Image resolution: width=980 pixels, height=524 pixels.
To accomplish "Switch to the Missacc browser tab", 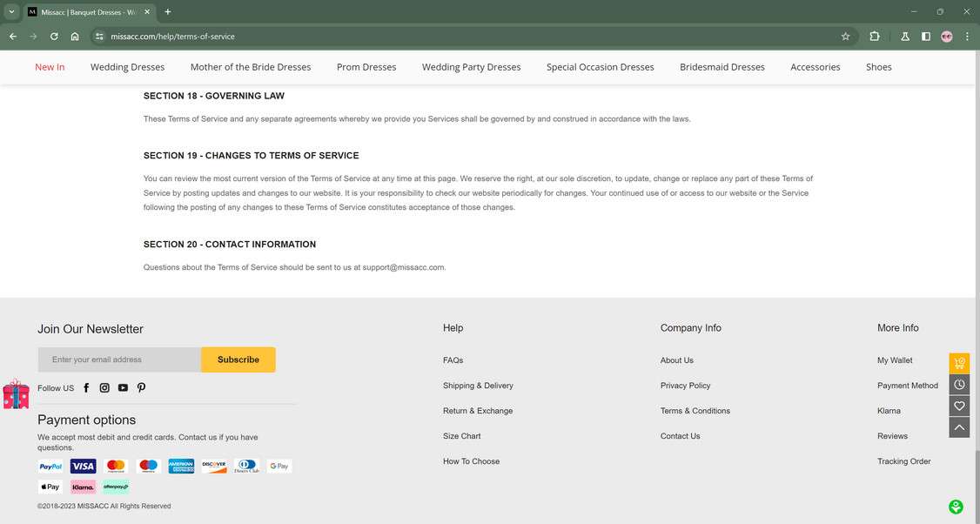I will [x=84, y=11].
